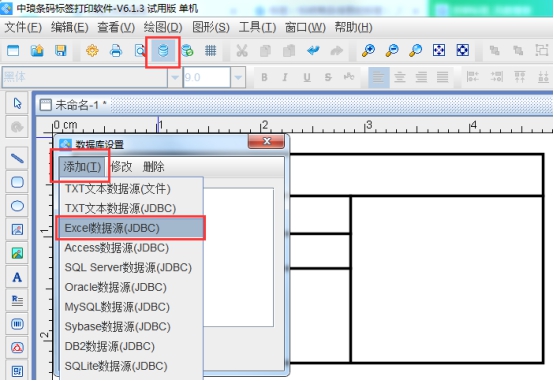Click the plain magnifier zoom icon
554x381 pixels.
coord(416,51)
